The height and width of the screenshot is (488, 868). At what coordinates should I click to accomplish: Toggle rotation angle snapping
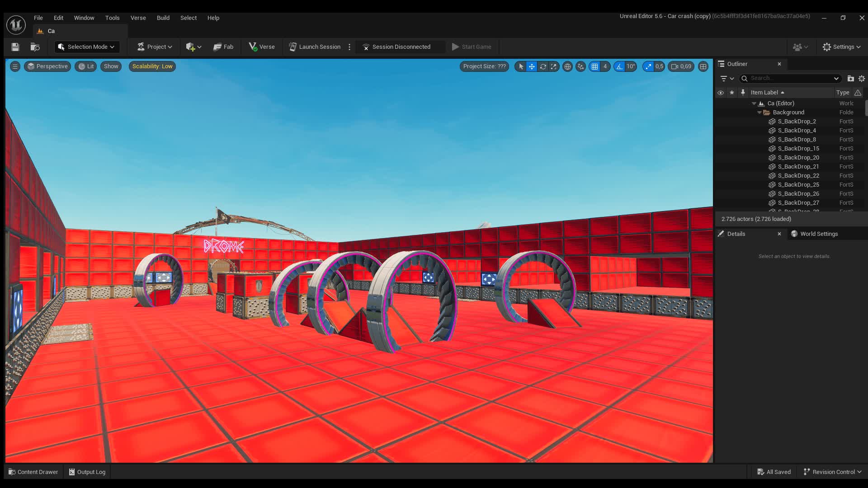pyautogui.click(x=619, y=66)
